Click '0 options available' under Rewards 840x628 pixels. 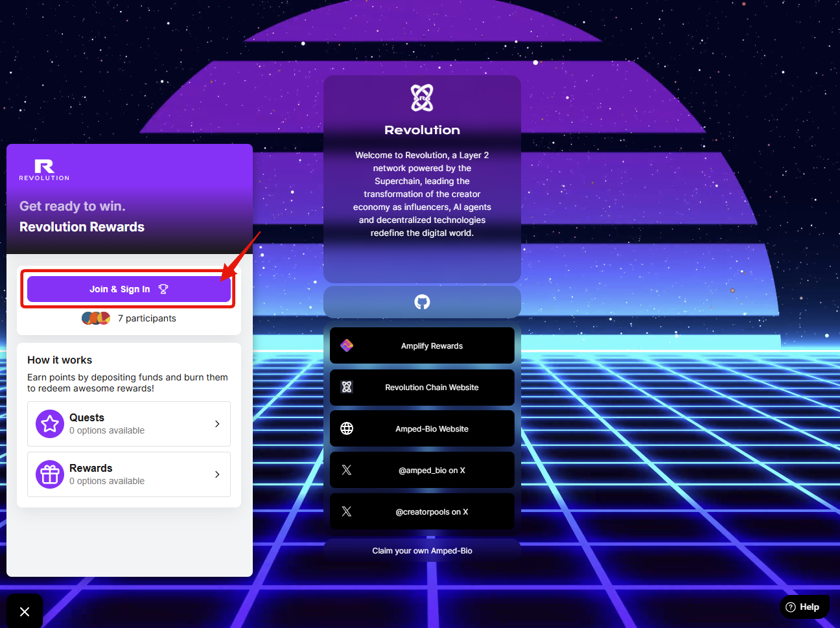pos(107,481)
